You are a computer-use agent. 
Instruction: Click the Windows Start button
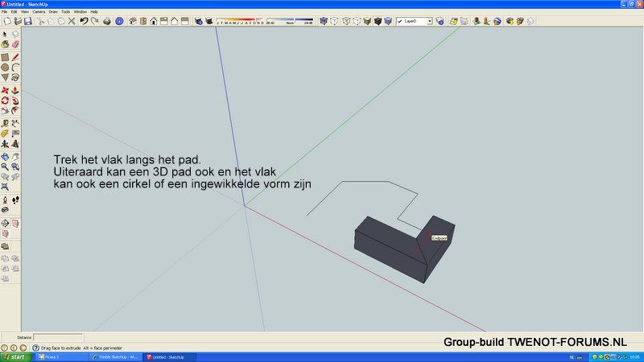[x=16, y=357]
